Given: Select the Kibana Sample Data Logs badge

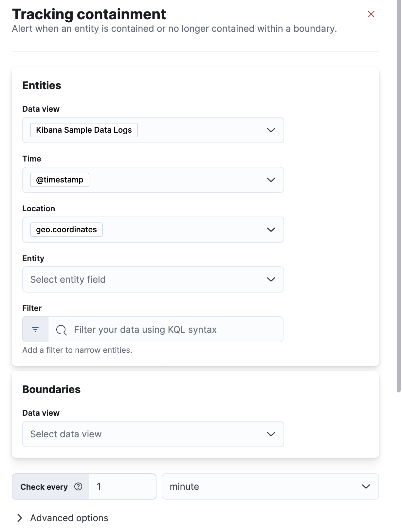Looking at the screenshot, I should point(84,130).
